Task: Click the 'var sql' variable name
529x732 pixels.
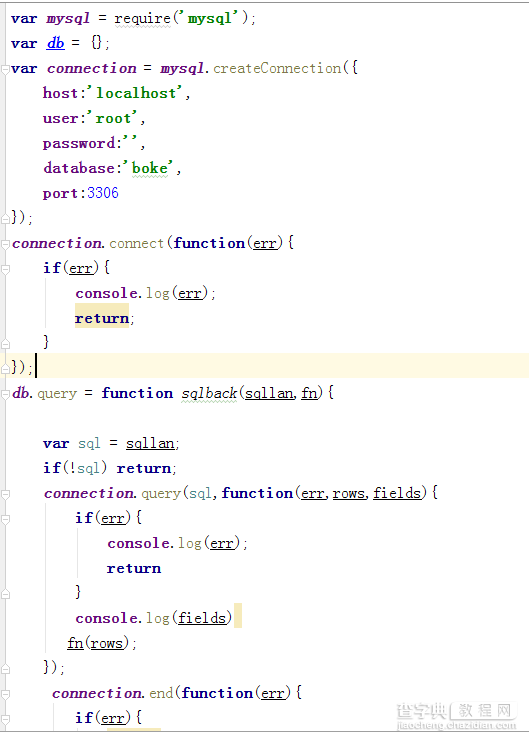Action: coord(89,443)
